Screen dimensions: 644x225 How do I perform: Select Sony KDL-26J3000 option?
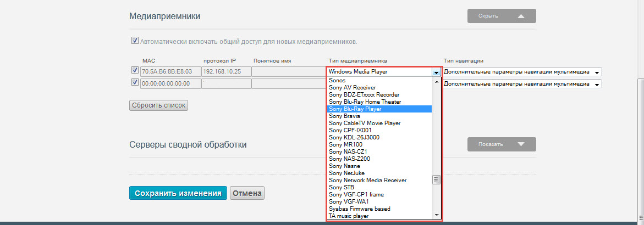click(379, 137)
